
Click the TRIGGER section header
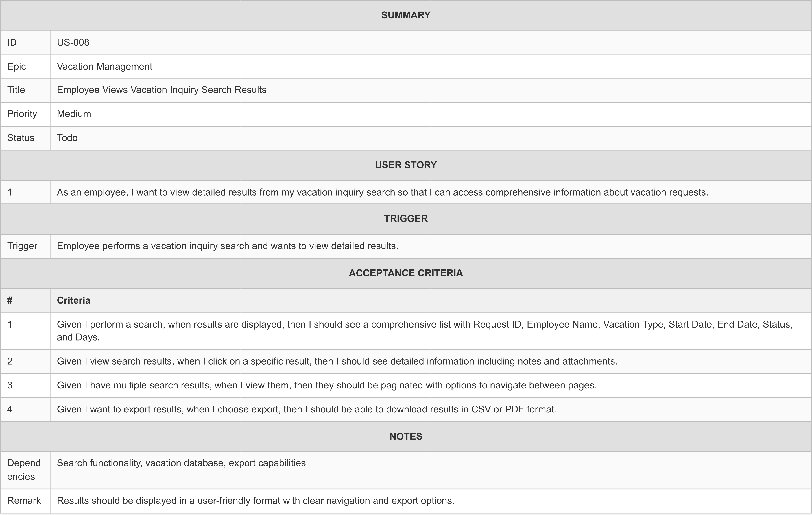point(406,219)
